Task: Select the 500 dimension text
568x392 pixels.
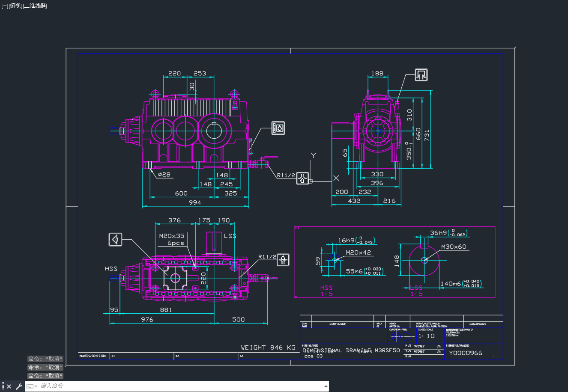Action: tap(239, 319)
